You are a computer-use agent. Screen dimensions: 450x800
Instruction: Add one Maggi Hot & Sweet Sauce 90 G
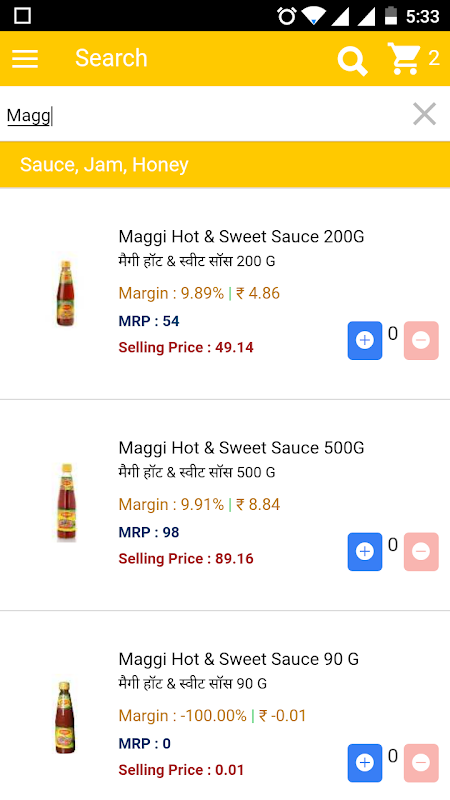point(365,763)
